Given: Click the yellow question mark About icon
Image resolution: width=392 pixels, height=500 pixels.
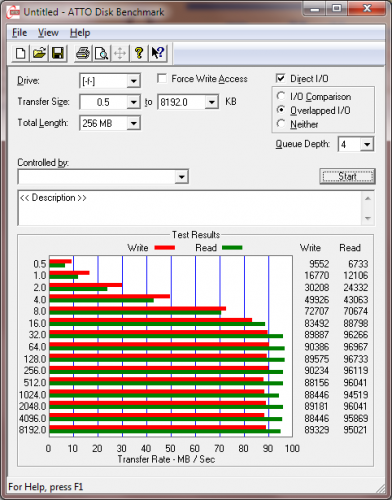Looking at the screenshot, I should coord(139,53).
